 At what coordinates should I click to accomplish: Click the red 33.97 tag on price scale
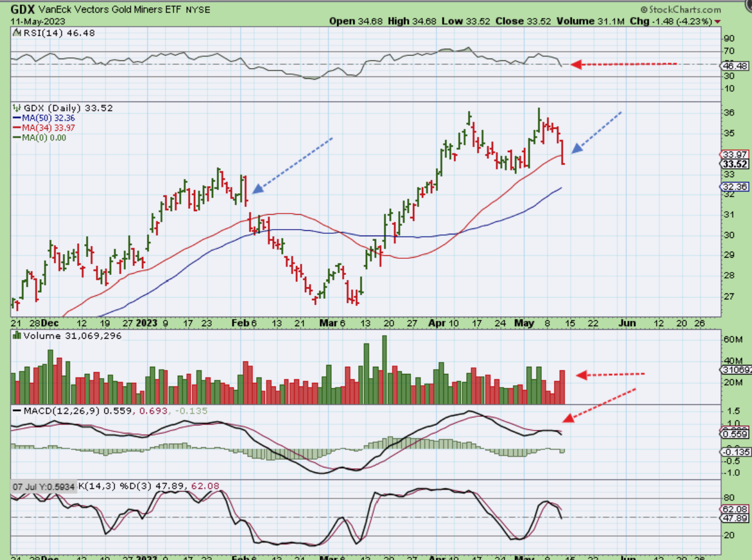(x=735, y=154)
